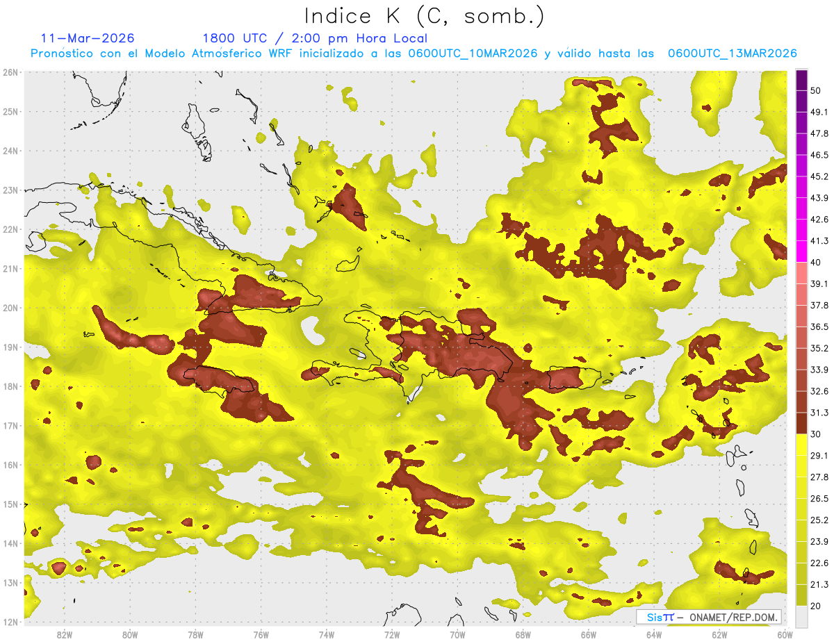Viewport: 834px width, 644px height.
Task: Click "1800 UTC / 2:00 pm Hora Local"
Action: [315, 38]
